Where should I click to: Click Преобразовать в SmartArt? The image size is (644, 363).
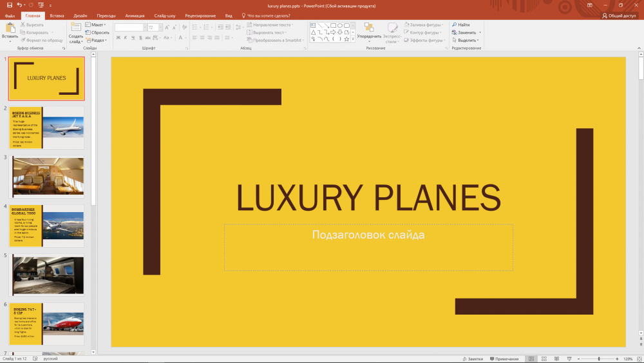coord(275,40)
